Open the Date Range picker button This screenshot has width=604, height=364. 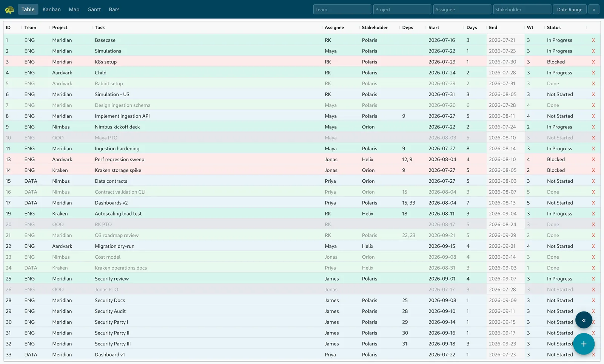pos(570,9)
